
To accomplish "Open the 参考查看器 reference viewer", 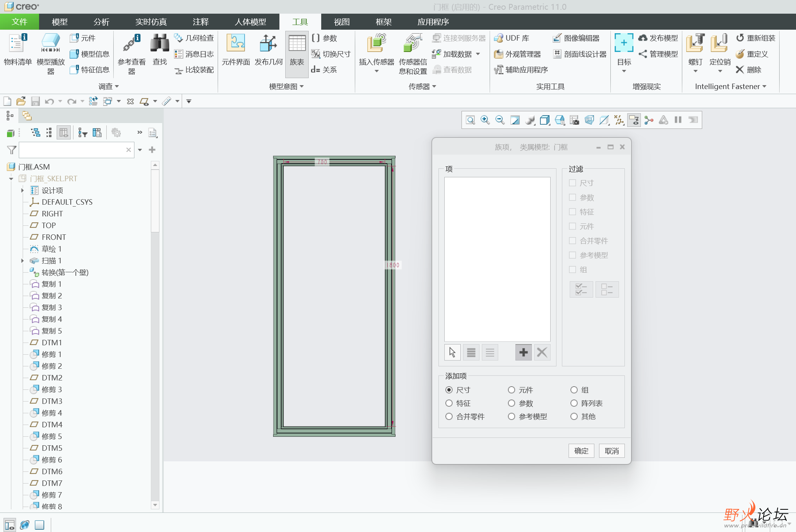I will click(132, 54).
